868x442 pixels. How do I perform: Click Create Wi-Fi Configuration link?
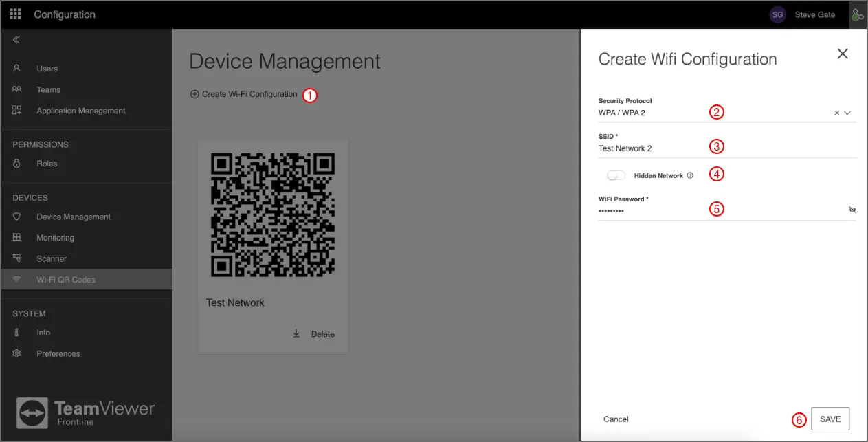[x=249, y=94]
